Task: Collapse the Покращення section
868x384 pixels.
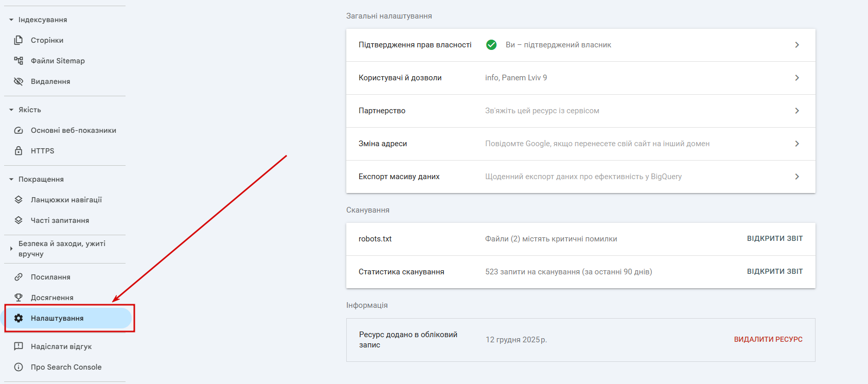Action: [x=11, y=179]
